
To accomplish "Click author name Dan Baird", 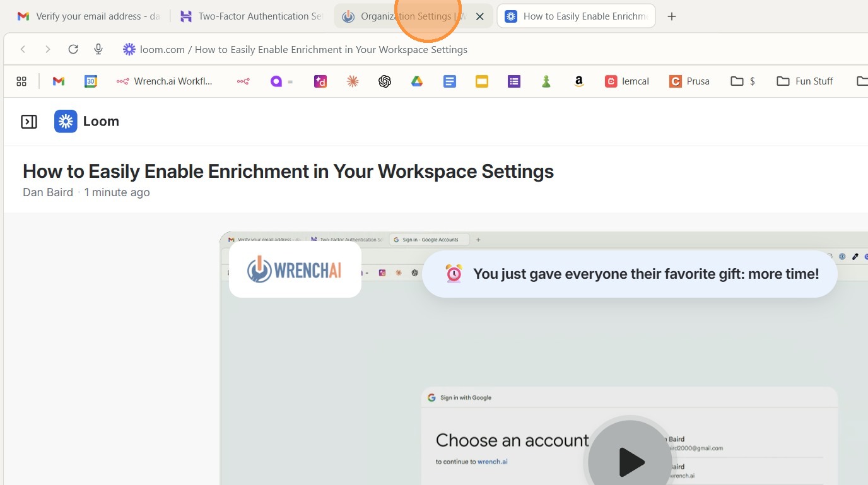I will click(x=48, y=192).
